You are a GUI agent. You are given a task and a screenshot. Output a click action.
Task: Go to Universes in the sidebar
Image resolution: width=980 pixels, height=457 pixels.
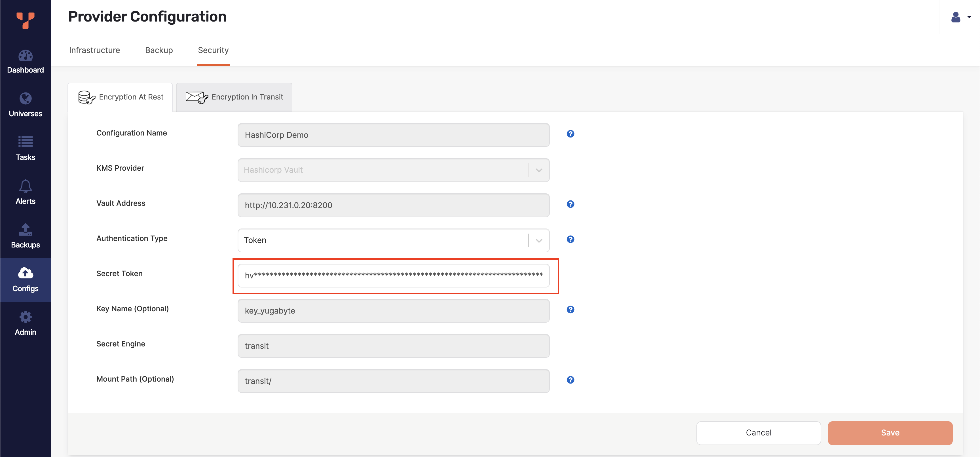click(x=26, y=104)
